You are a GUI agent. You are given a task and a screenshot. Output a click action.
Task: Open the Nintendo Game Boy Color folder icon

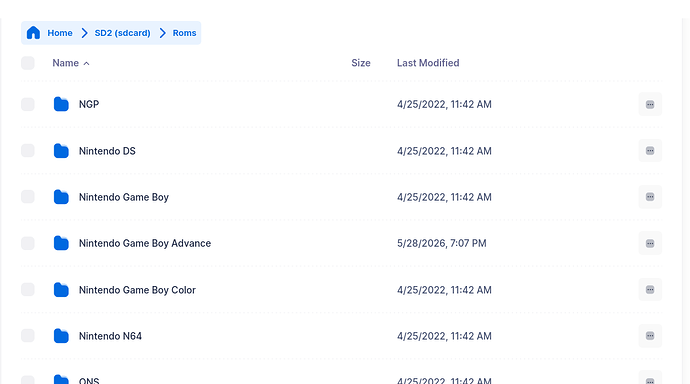[x=61, y=290]
